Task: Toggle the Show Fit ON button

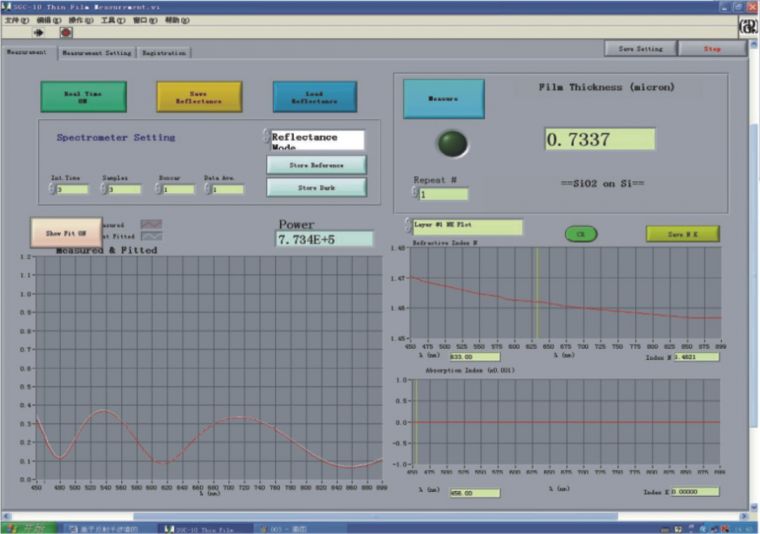Action: click(x=68, y=231)
